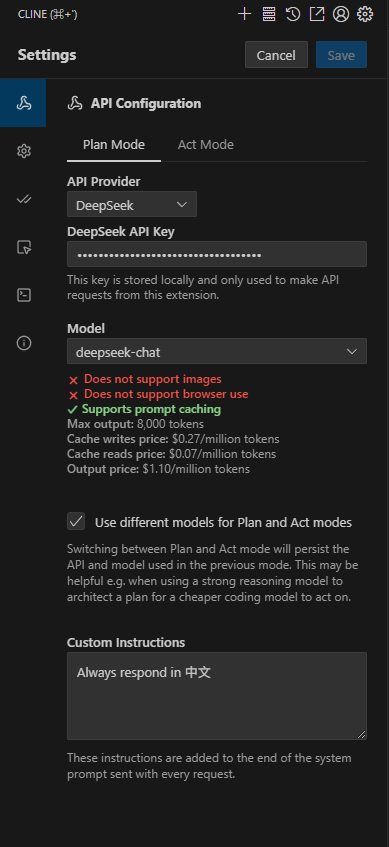Click the plus icon for new task

[245, 14]
